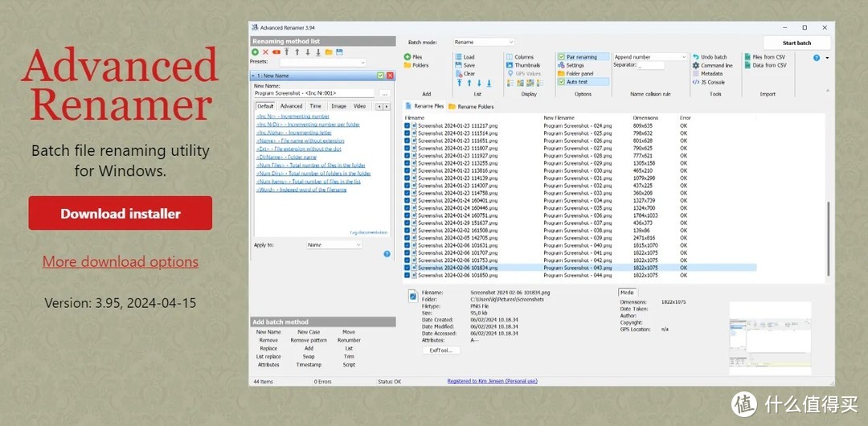
Task: Click the Download installer button
Action: [120, 213]
